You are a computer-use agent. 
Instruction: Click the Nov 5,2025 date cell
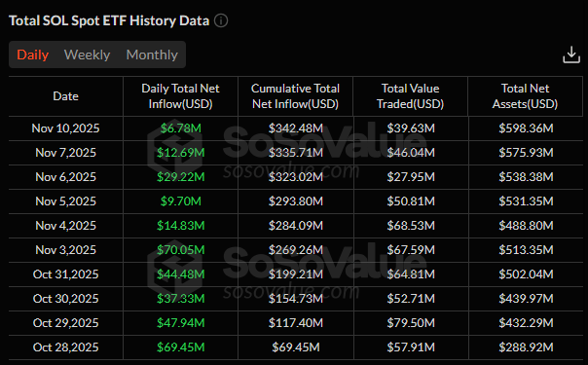(65, 201)
